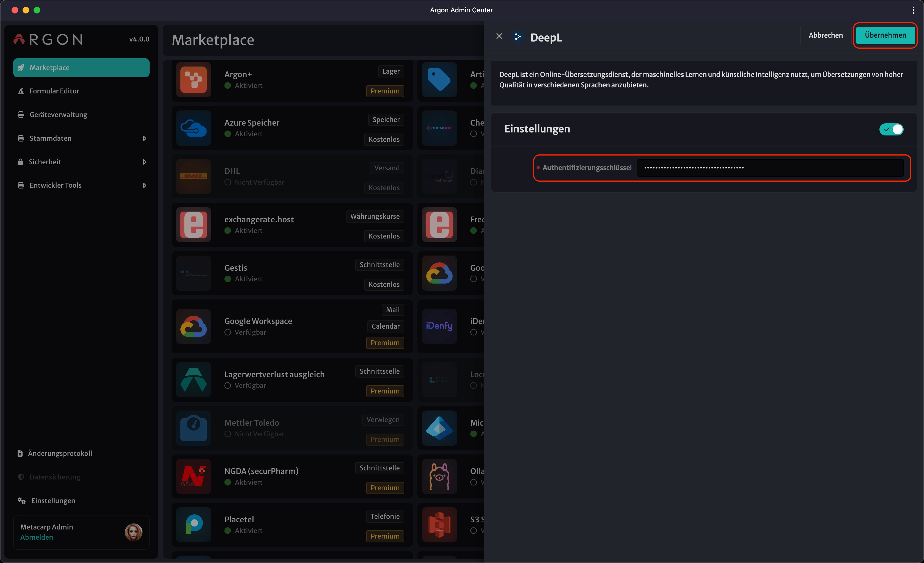Expand the Stammdaten submenu arrow
This screenshot has width=924, height=563.
144,138
